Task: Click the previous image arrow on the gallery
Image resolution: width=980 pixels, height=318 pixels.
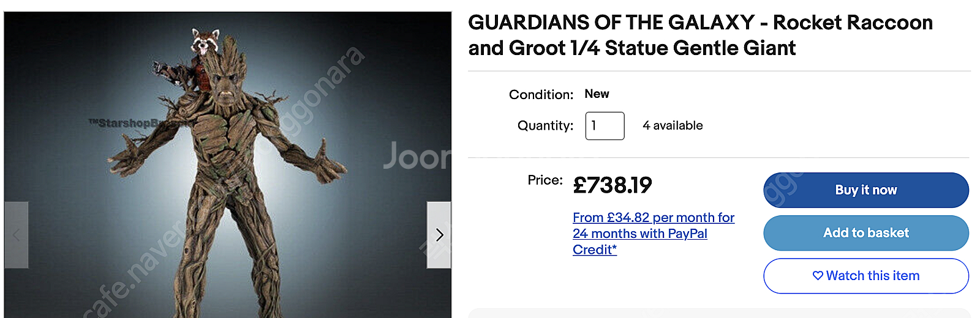Action: click(17, 235)
